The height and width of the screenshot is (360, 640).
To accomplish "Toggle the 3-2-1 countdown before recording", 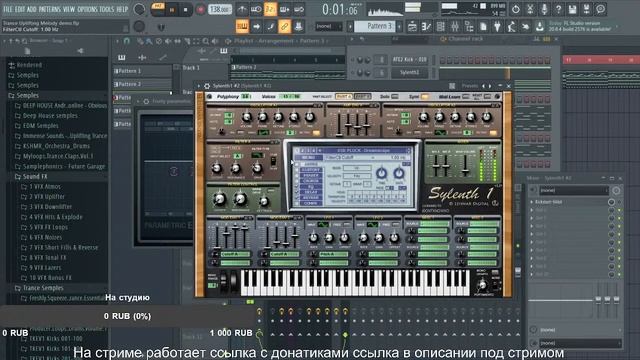I will pos(270,9).
